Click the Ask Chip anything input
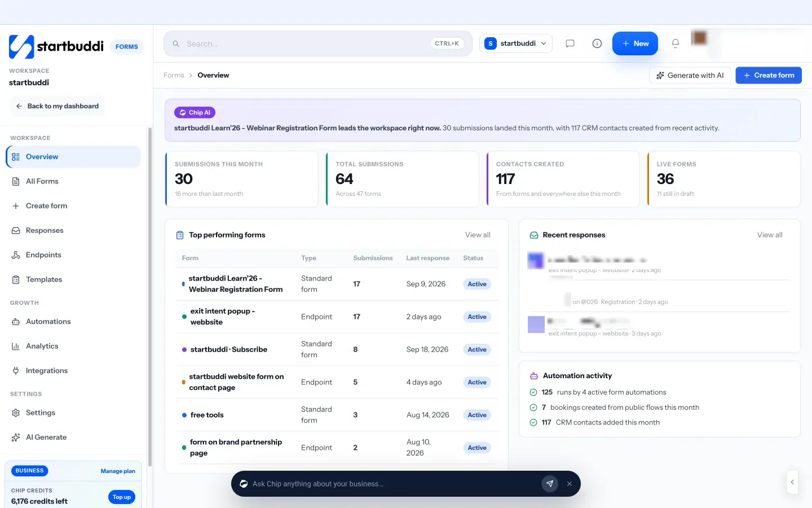Image resolution: width=812 pixels, height=508 pixels. click(394, 484)
